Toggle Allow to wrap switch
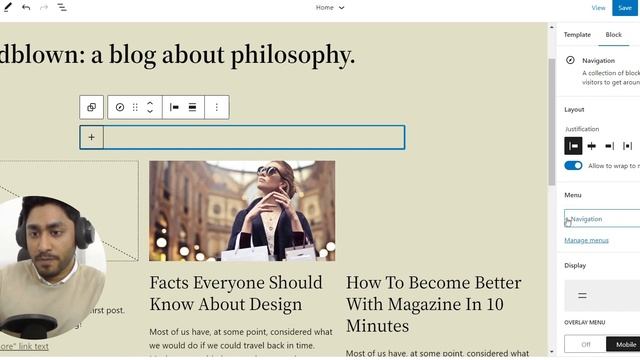Screen dimensions: 640x360 (x=573, y=166)
